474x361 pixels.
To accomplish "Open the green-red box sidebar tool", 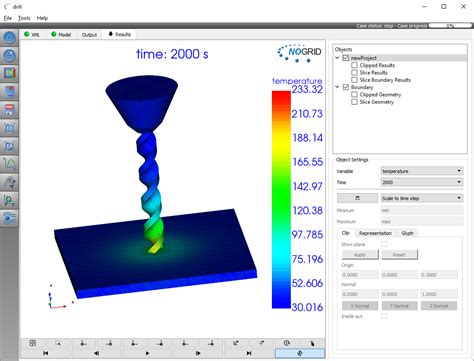I will (9, 73).
